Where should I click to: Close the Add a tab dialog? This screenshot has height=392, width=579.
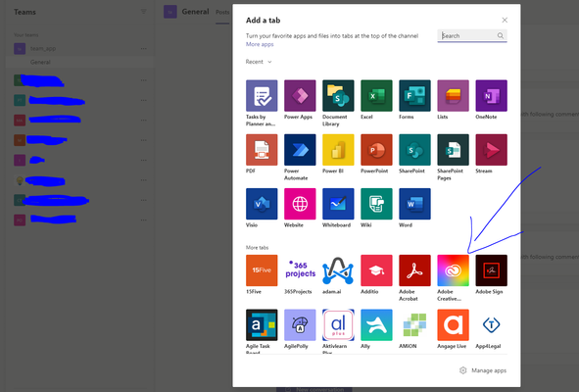505,20
